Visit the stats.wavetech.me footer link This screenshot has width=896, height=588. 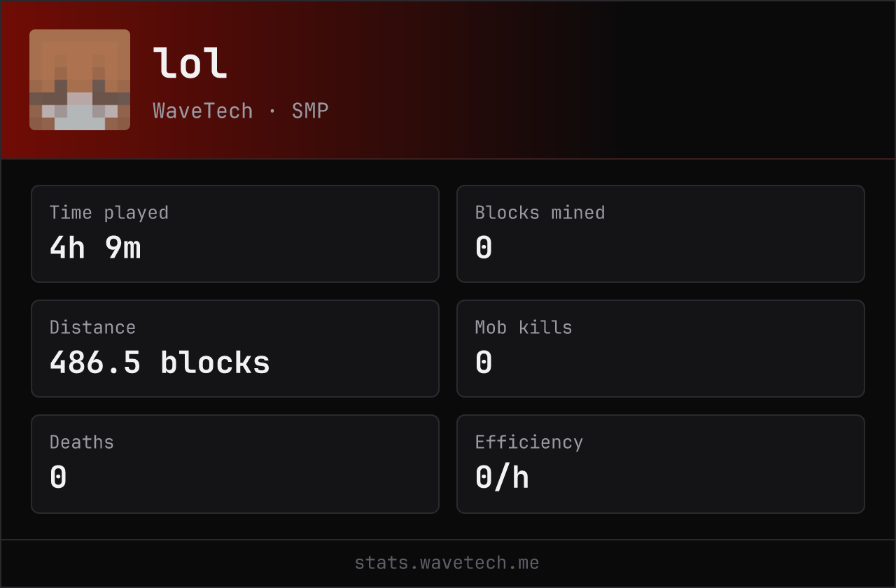coord(447,563)
